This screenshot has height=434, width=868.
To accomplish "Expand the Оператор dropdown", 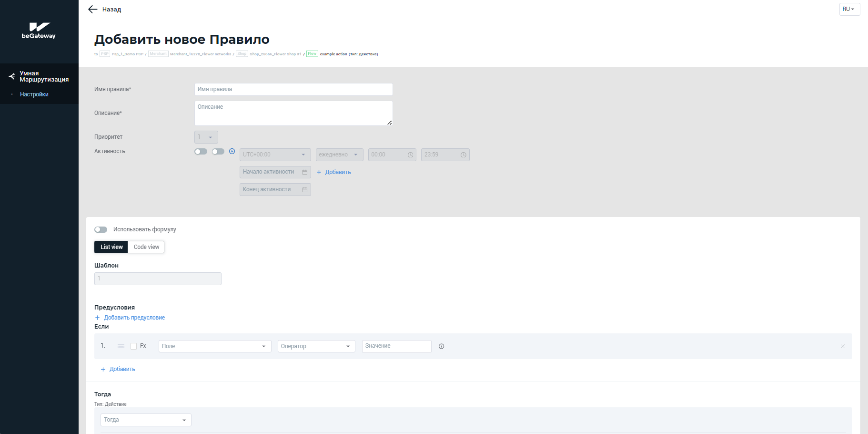I will pos(316,346).
